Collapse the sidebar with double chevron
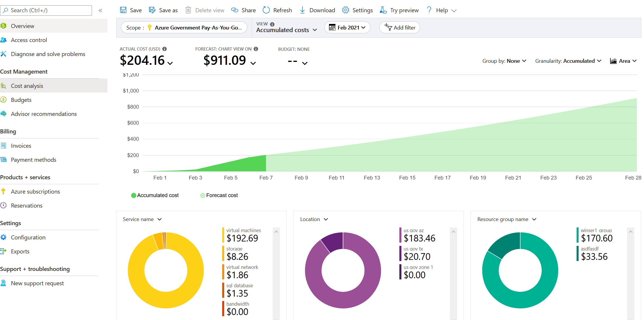Screen dimensions: 644x320 click(x=100, y=11)
